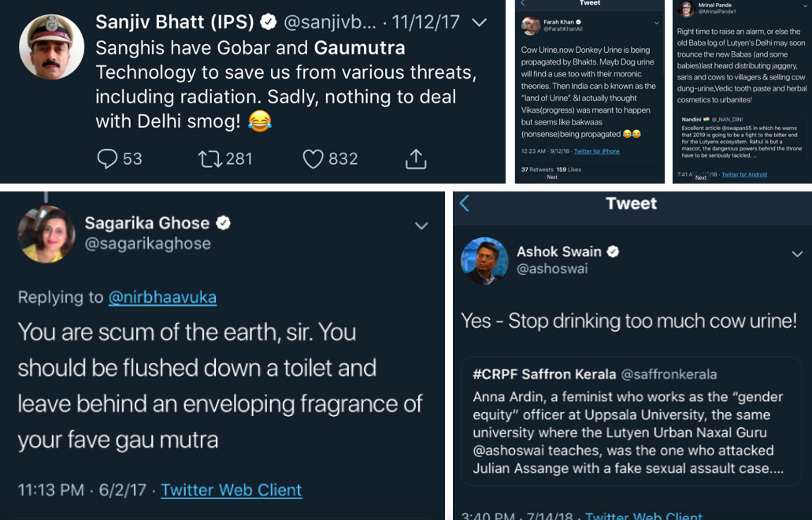Viewport: 812px width, 520px height.
Task: Like Sanjiv Bhatt's tweet with heart icon
Action: [313, 159]
